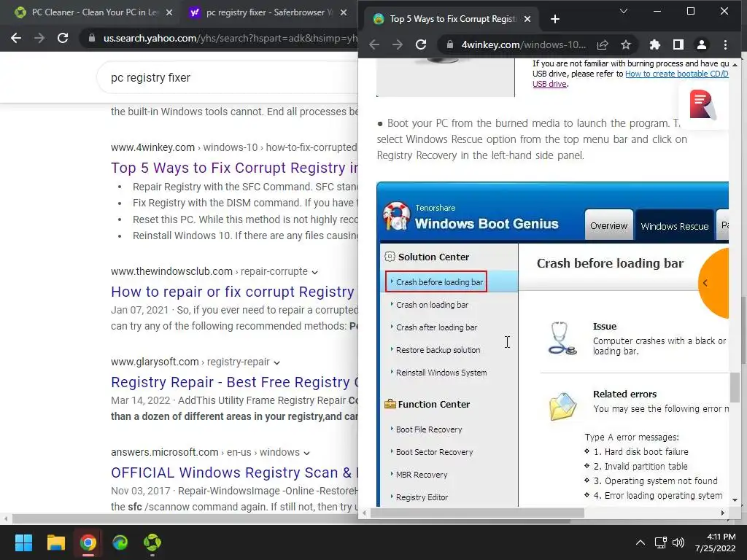747x560 pixels.
Task: Select Crash after loading bar item
Action: click(x=436, y=327)
